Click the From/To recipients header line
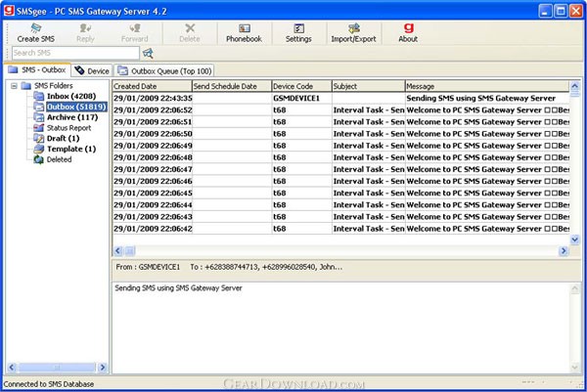This screenshot has height=392, width=587. (x=229, y=267)
